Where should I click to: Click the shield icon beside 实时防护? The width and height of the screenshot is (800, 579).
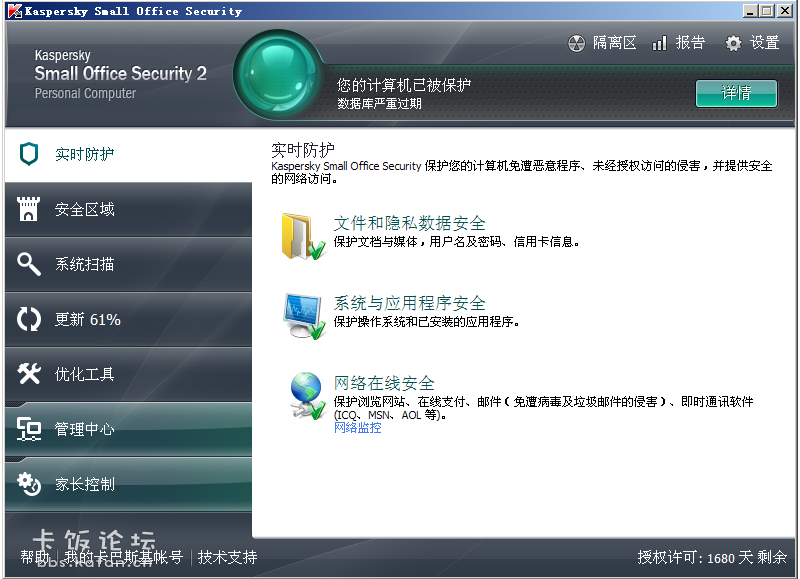click(29, 154)
